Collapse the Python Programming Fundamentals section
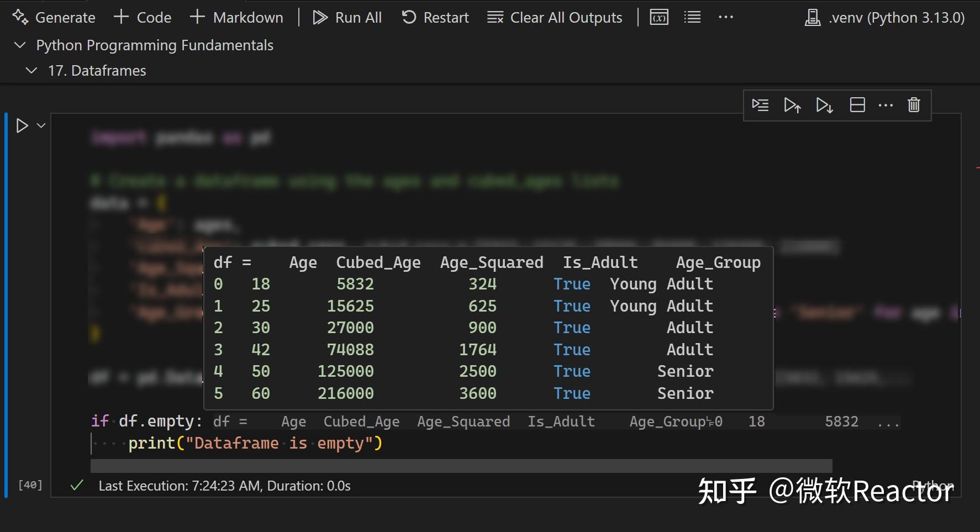This screenshot has height=532, width=980. coord(19,45)
